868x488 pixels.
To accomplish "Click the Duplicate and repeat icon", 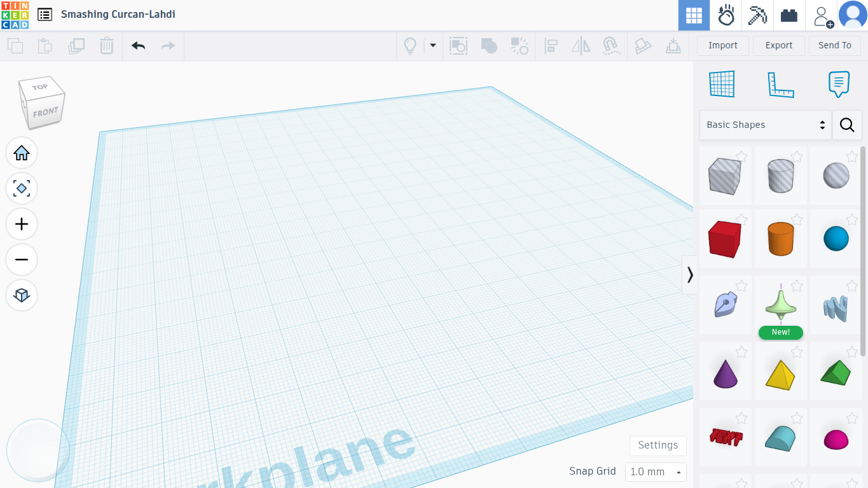I will 76,46.
